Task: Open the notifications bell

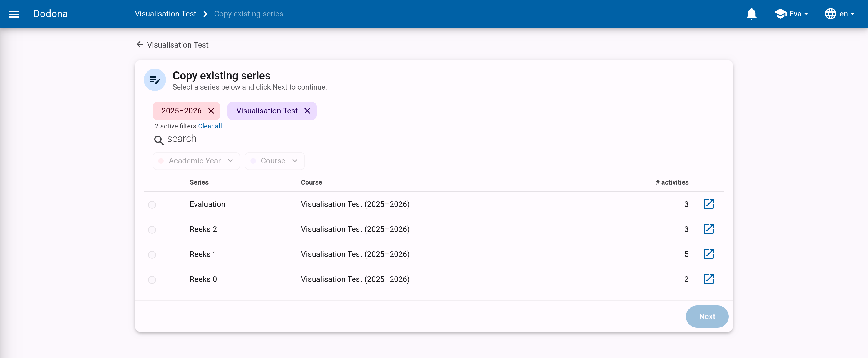Action: 752,14
